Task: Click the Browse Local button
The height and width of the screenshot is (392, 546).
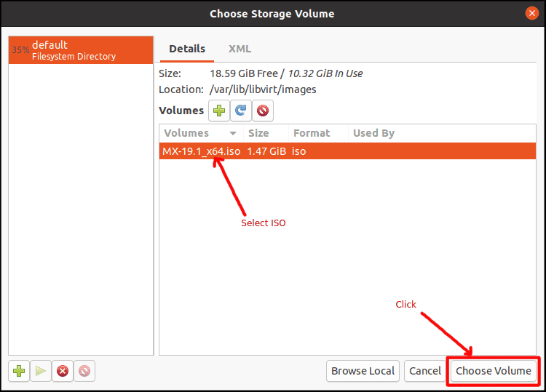Action: (x=363, y=371)
